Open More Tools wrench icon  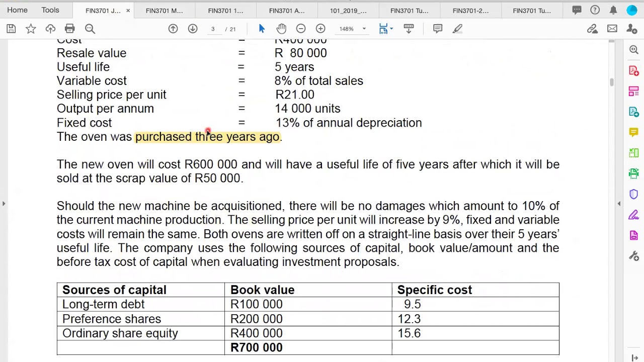pos(634,256)
